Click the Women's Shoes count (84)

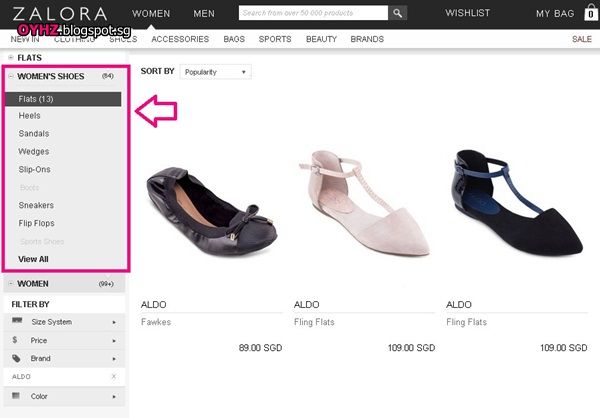tap(108, 76)
